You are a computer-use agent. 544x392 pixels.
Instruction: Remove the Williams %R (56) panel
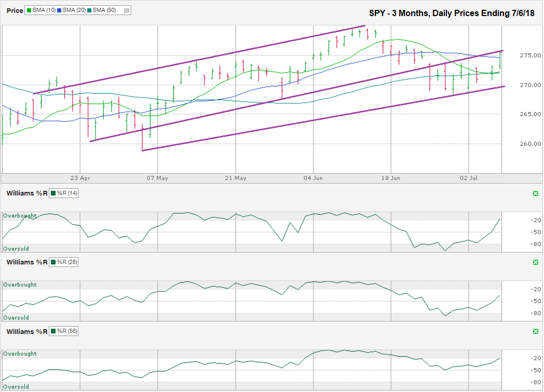[536, 331]
